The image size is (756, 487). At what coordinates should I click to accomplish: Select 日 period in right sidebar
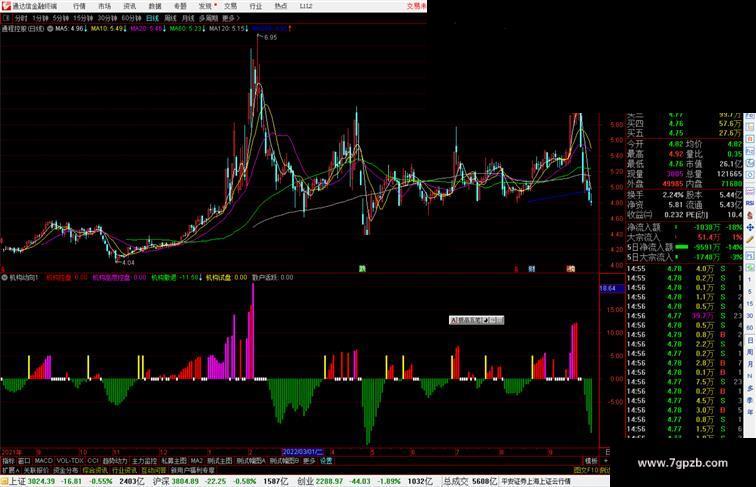750,340
